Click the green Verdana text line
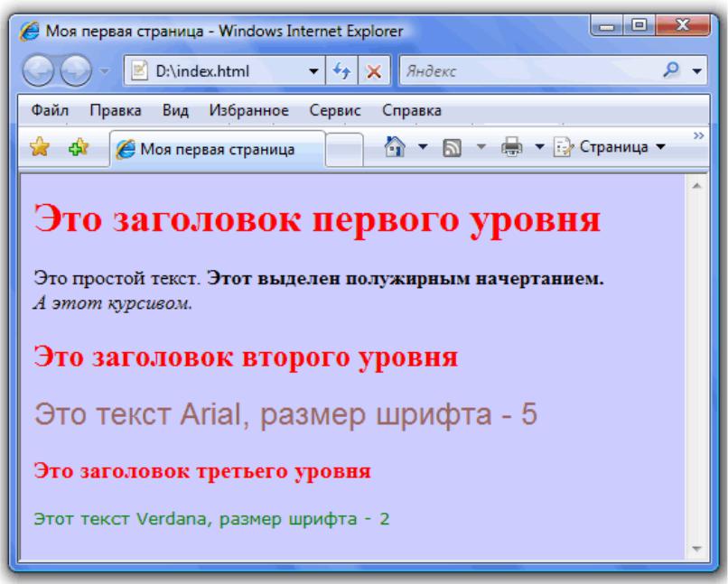This screenshot has height=584, width=728. (x=211, y=519)
